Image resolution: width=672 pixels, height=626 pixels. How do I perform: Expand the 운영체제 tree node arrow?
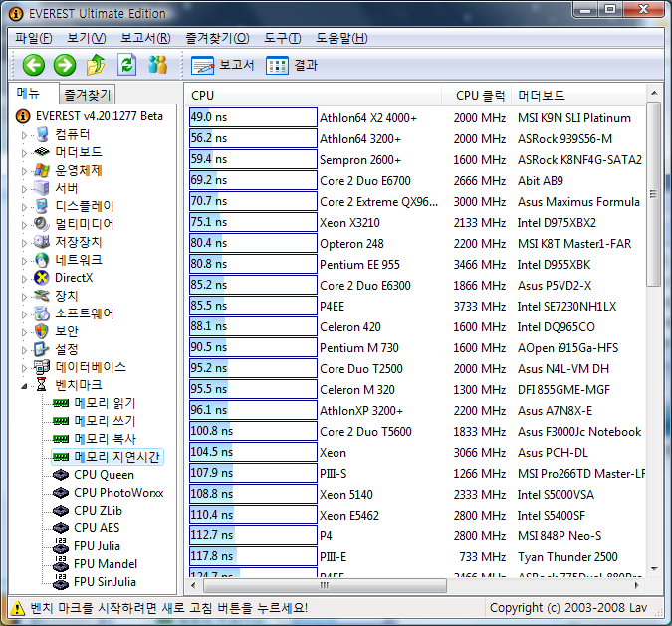(24, 171)
